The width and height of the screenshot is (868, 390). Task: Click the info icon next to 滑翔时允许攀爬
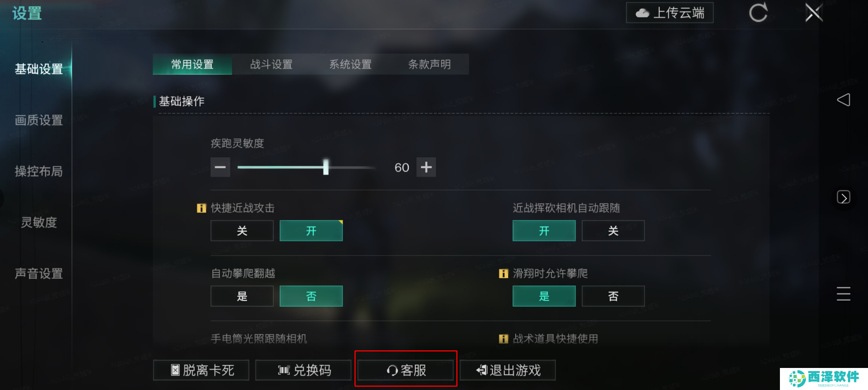pos(503,274)
